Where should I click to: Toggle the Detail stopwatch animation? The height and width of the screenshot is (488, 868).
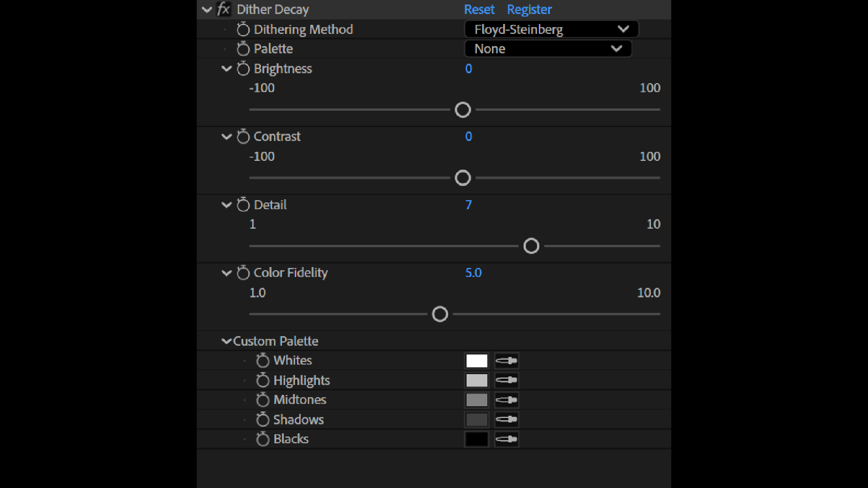243,205
